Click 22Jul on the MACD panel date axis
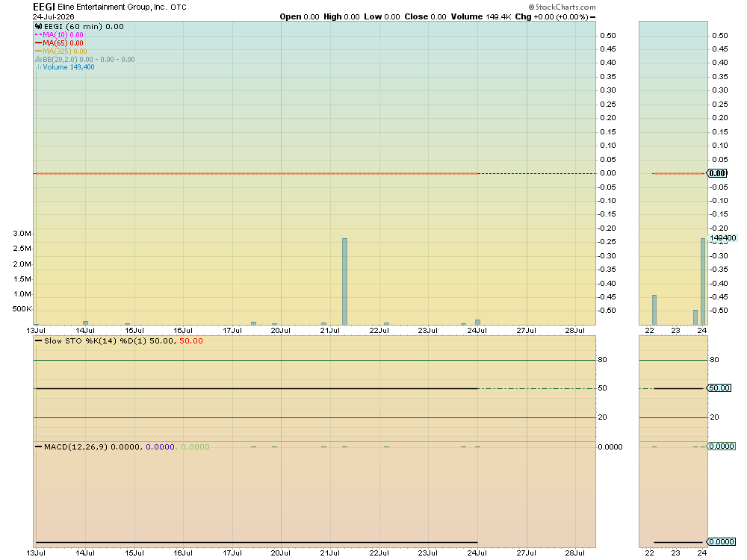 click(x=379, y=553)
